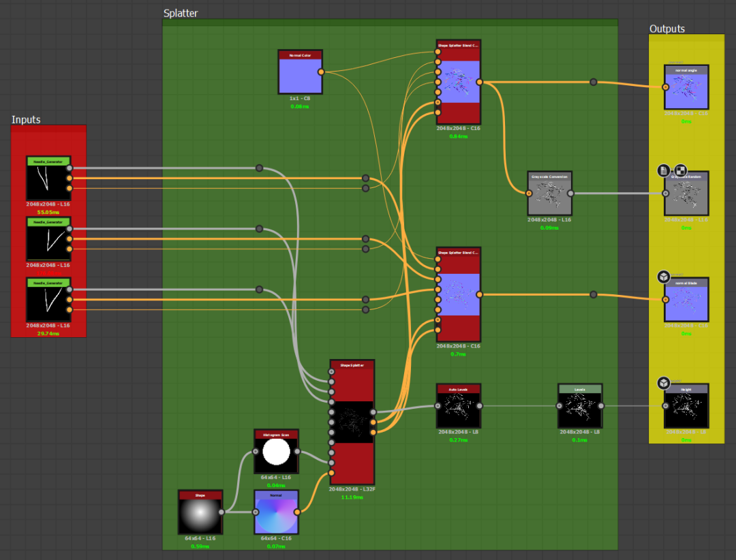This screenshot has width=736, height=560.
Task: Select the Shape Splatter node
Action: (x=352, y=422)
